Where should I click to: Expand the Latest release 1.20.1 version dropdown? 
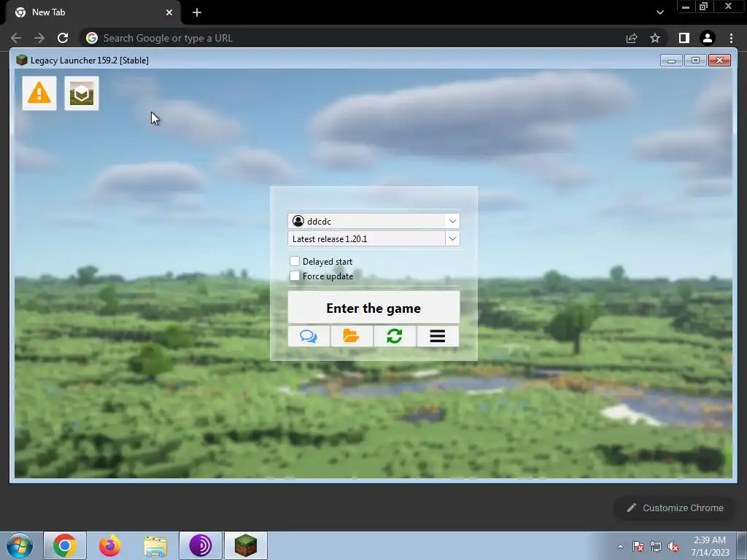[x=452, y=238]
